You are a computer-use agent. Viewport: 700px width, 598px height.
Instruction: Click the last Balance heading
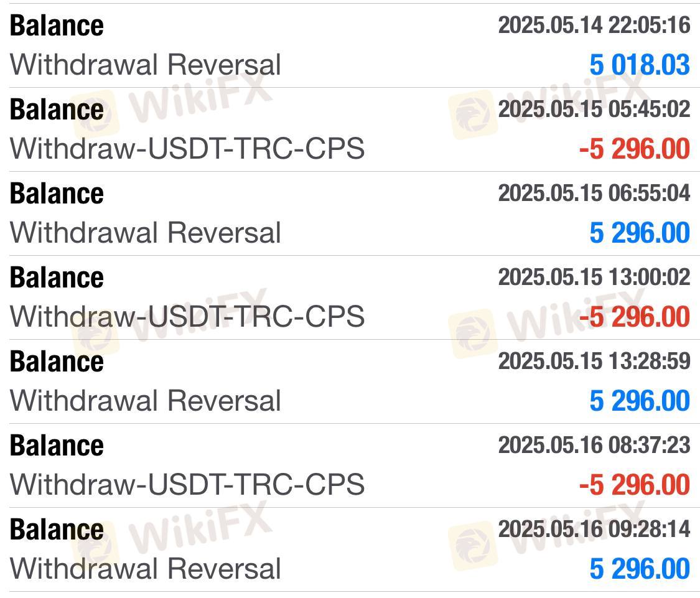point(57,530)
